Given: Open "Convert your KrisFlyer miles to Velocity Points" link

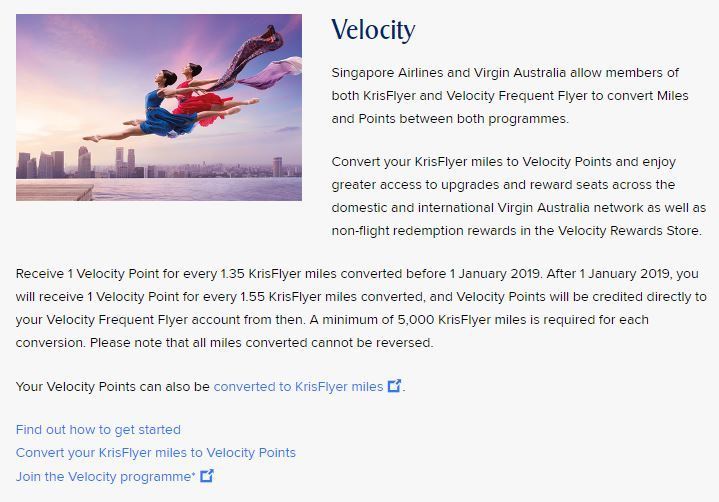Looking at the screenshot, I should point(156,452).
